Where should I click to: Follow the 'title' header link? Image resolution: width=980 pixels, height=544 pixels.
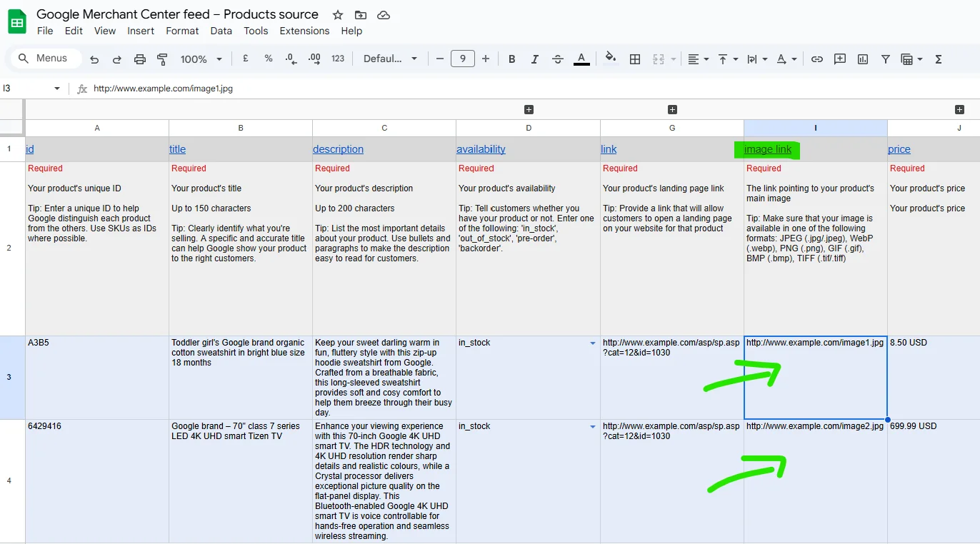click(177, 149)
